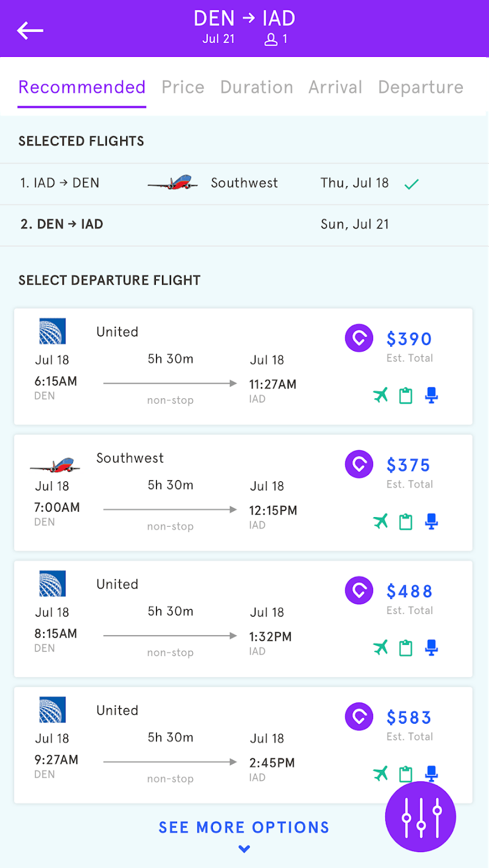Tap airplane icon on $390 United flight

(380, 396)
